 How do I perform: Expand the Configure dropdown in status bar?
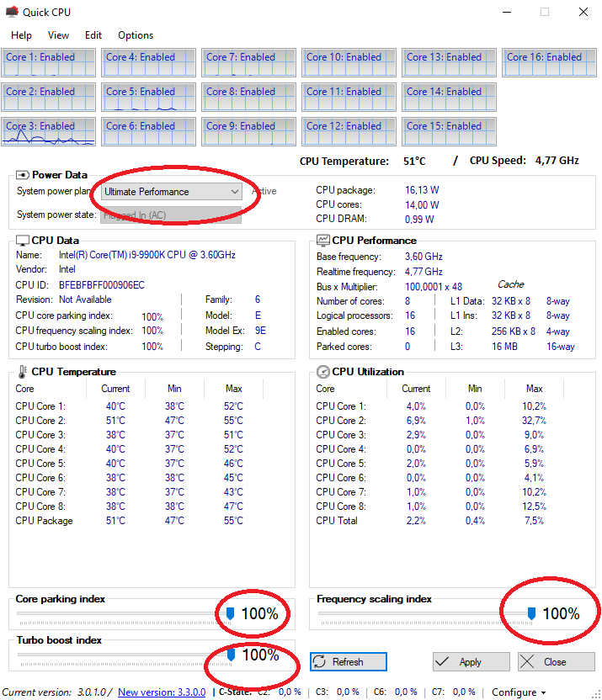pyautogui.click(x=519, y=692)
